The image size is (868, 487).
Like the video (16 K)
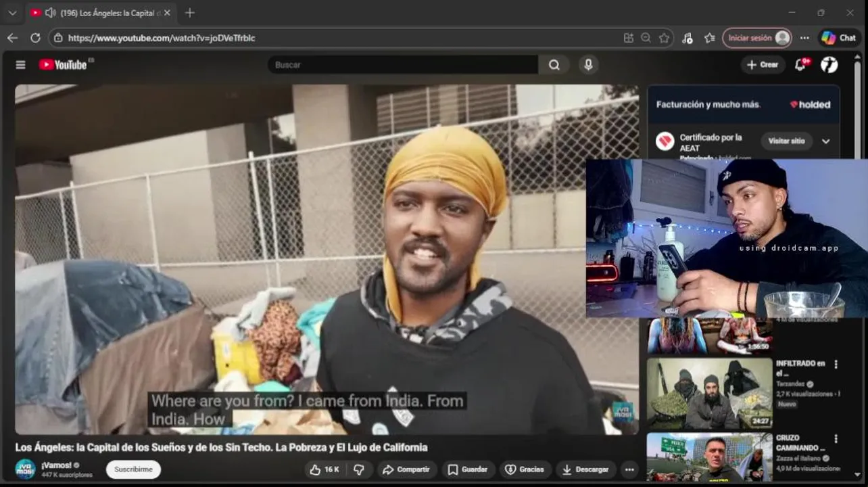pyautogui.click(x=324, y=469)
